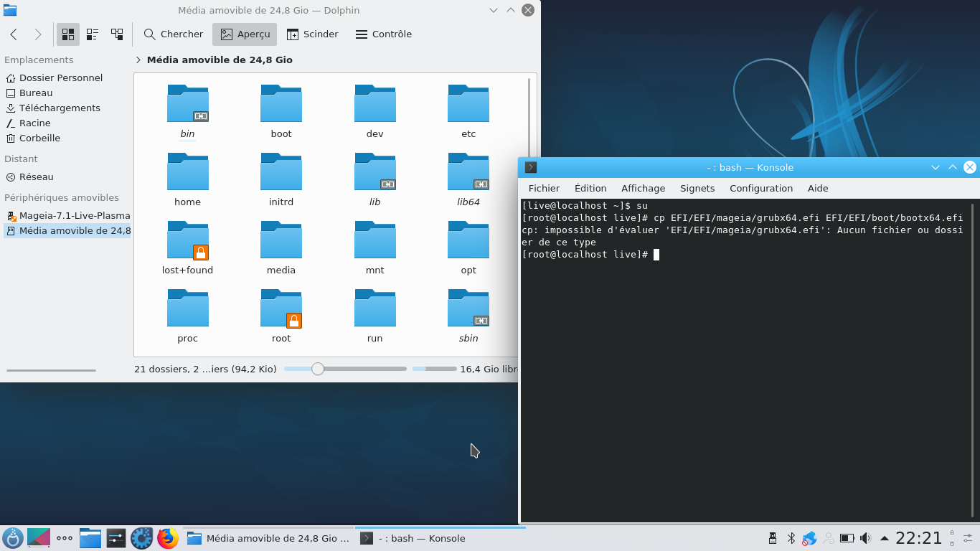
Task: Select the run folder icon
Action: (375, 308)
